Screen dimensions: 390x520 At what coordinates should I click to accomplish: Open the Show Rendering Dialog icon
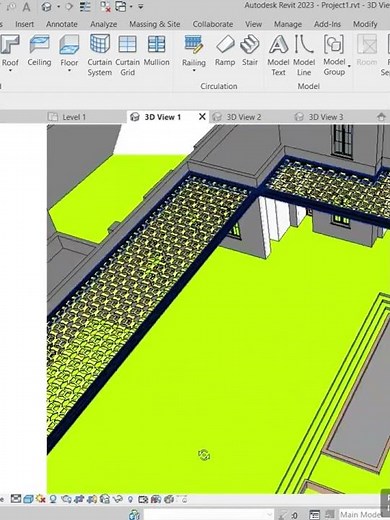click(67, 499)
